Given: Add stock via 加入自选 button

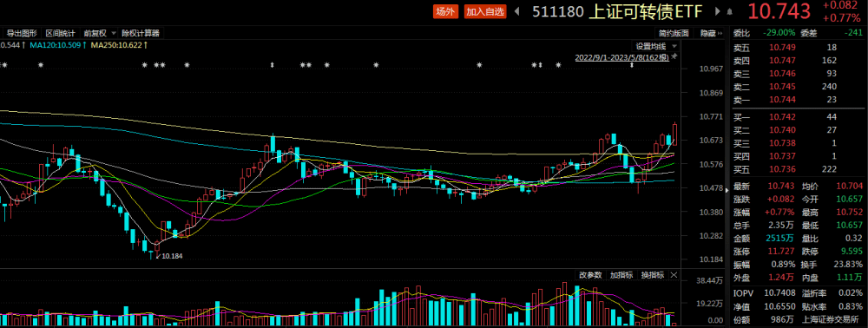Looking at the screenshot, I should [485, 11].
